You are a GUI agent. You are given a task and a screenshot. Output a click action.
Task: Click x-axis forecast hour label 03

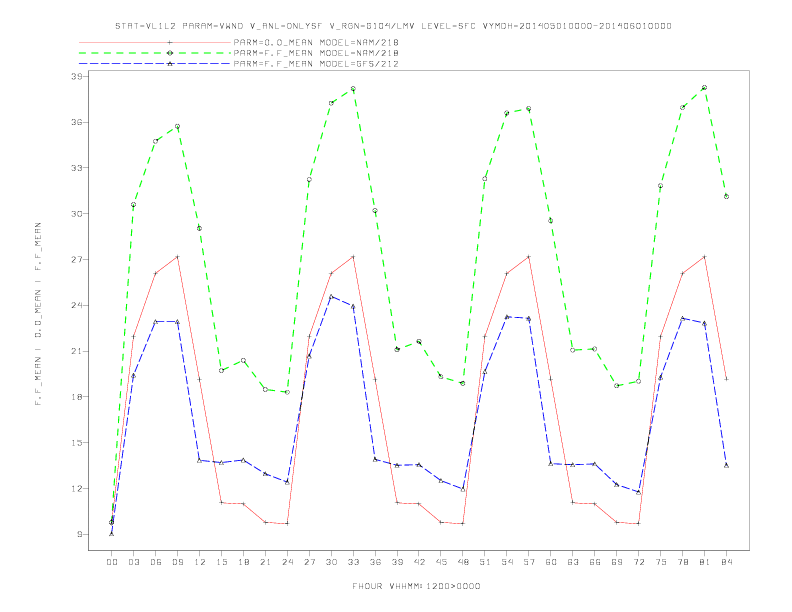(x=133, y=562)
